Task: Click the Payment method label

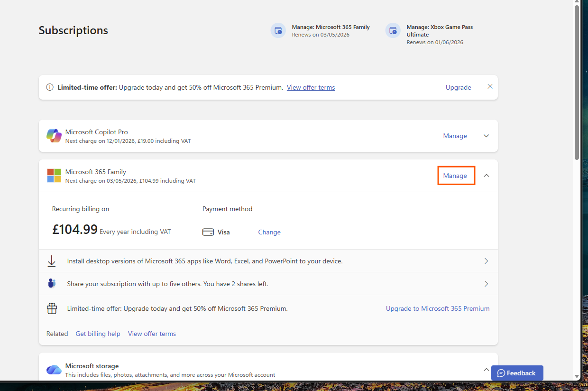Action: click(228, 209)
